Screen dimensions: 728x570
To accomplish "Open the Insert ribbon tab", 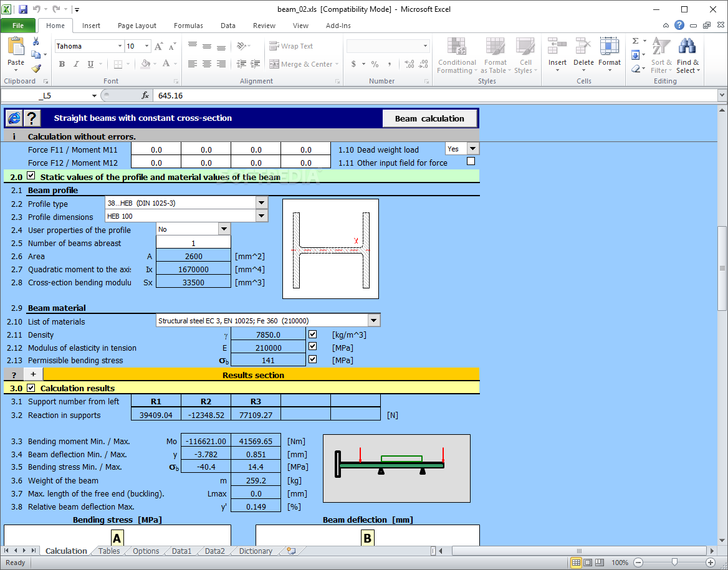I will (91, 26).
